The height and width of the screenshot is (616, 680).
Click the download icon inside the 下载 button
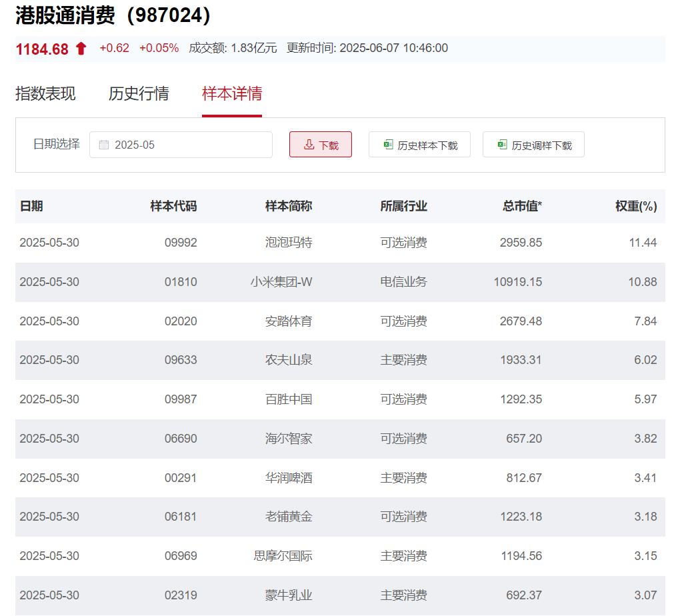pos(309,144)
